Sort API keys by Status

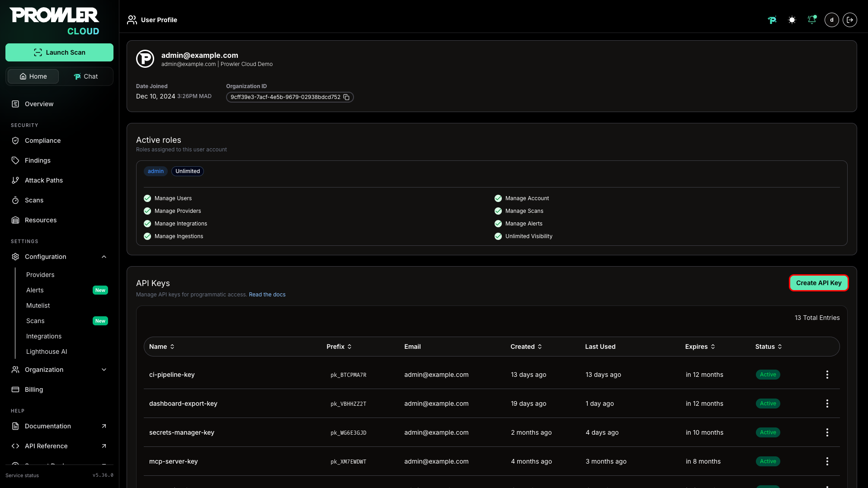tap(769, 347)
